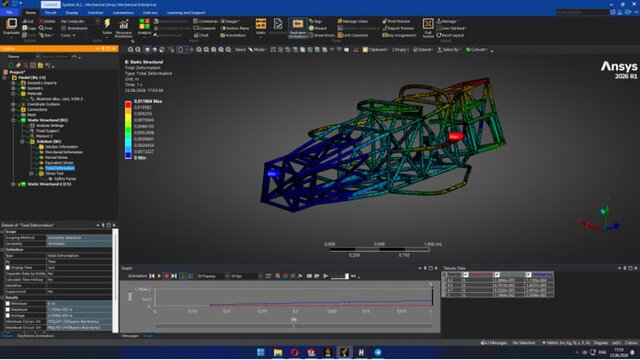Click the Chart tool in the ribbon

tap(200, 35)
